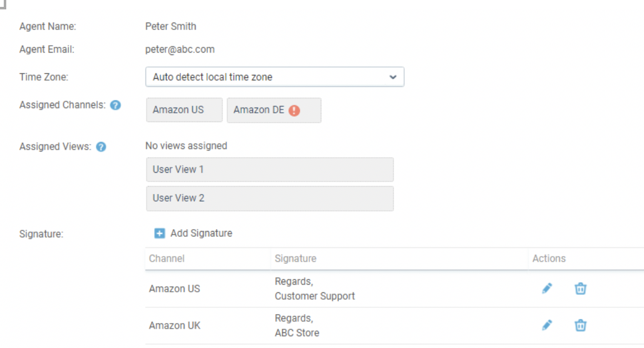The height and width of the screenshot is (348, 644).
Task: Open the Time Zone dropdown
Action: tap(275, 77)
